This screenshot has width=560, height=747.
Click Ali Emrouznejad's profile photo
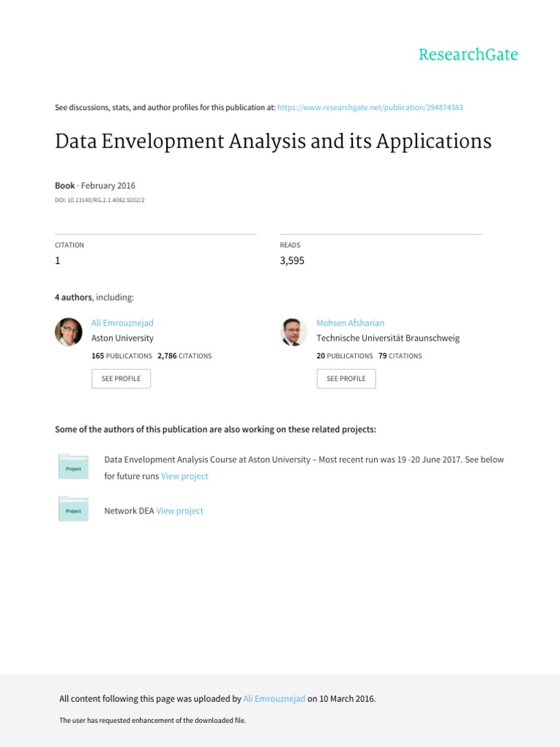coord(69,332)
